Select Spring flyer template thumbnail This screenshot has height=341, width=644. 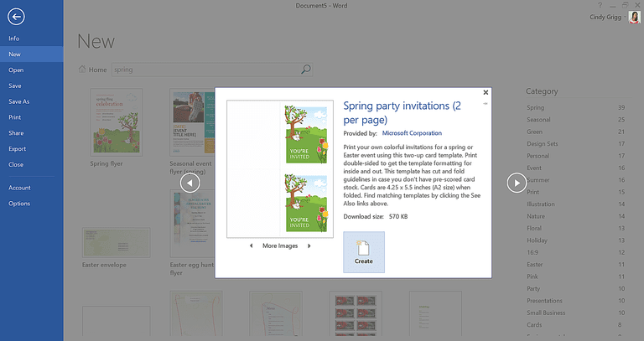pyautogui.click(x=117, y=122)
